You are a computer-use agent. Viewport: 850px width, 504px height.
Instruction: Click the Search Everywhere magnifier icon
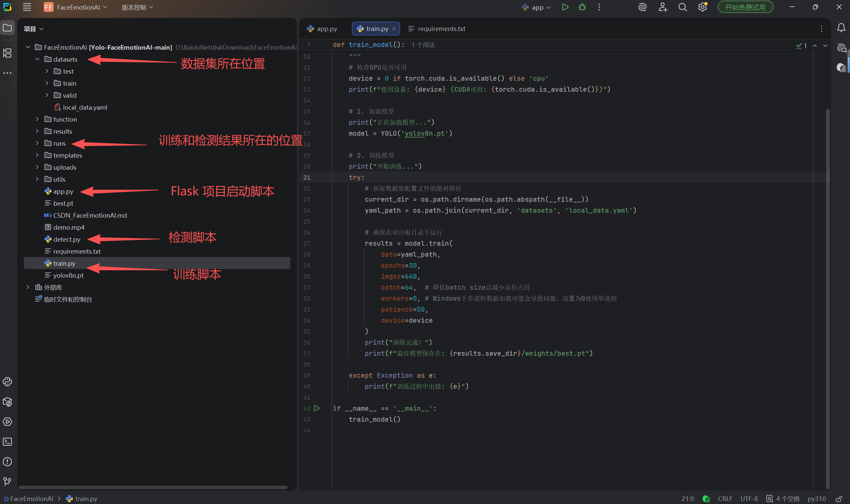coord(683,7)
